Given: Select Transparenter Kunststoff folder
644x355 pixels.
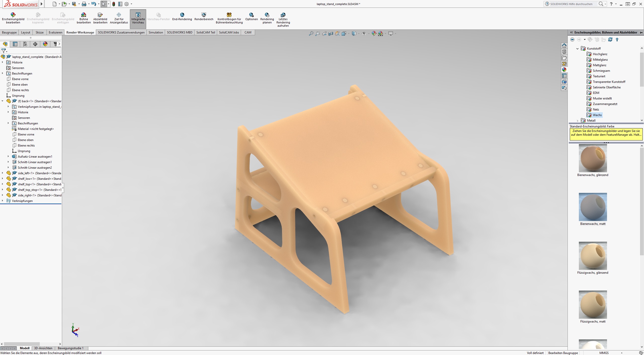Looking at the screenshot, I should pos(606,82).
